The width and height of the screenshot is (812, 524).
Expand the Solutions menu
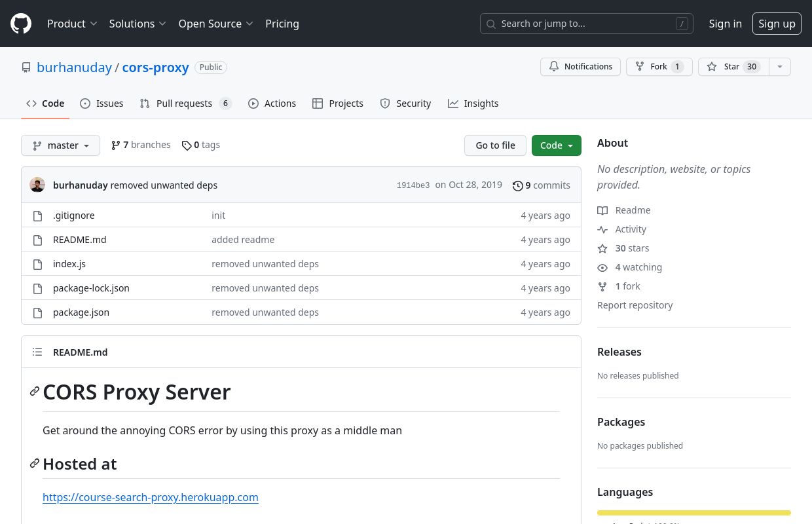coord(138,24)
